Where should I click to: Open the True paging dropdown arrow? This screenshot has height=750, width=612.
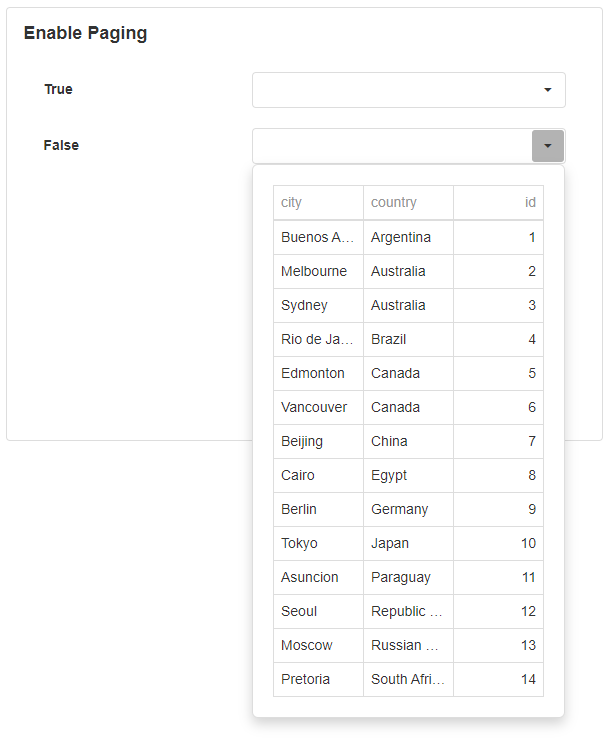(547, 90)
